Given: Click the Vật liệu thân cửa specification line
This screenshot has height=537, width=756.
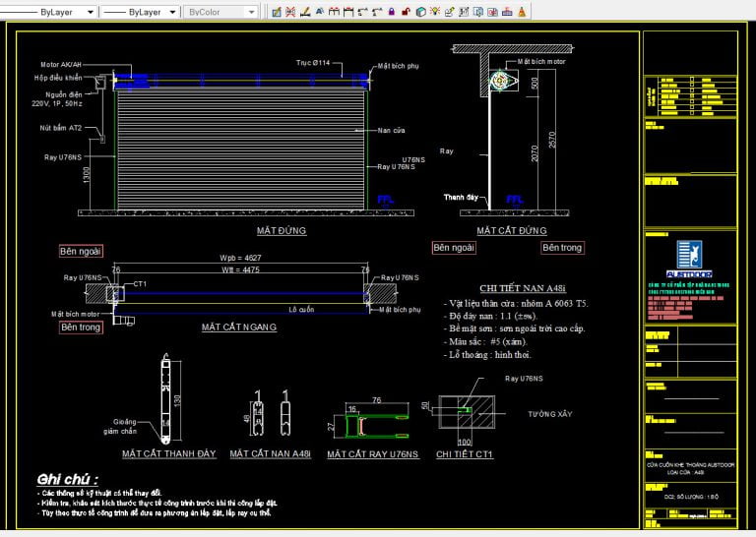Looking at the screenshot, I should 516,304.
